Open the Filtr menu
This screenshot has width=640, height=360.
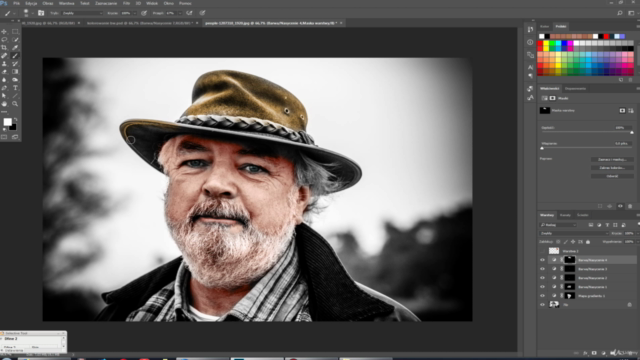[127, 3]
